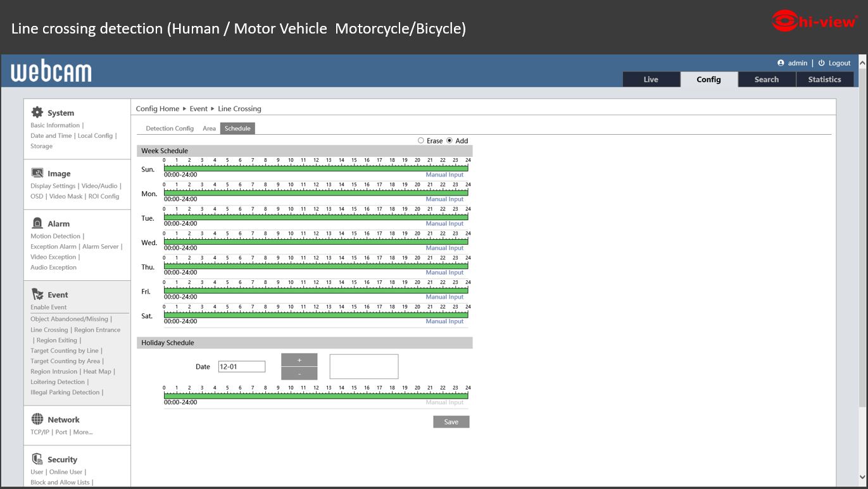
Task: Select the Erase radio button
Action: pos(421,140)
